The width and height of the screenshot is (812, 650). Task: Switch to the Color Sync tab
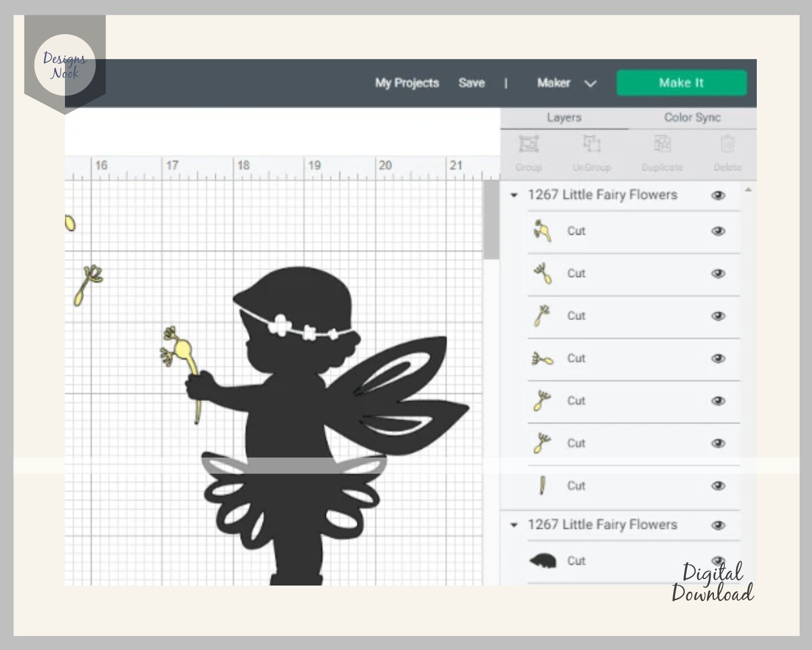[691, 117]
